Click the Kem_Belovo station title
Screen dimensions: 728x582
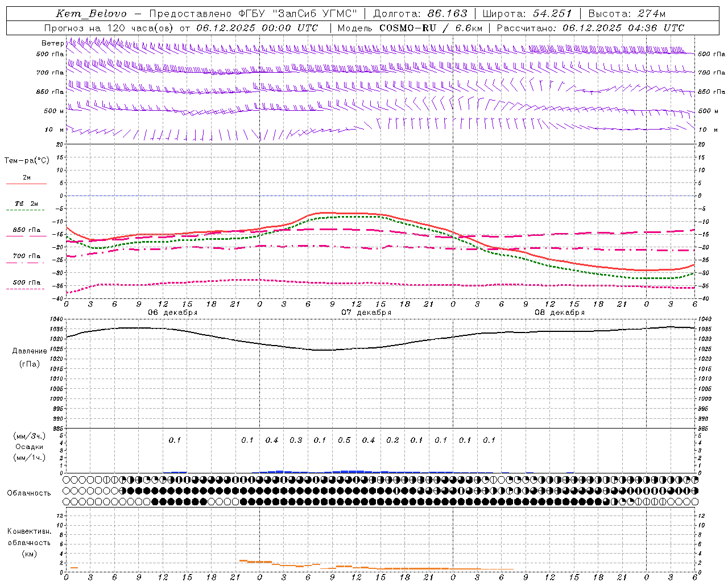92,14
